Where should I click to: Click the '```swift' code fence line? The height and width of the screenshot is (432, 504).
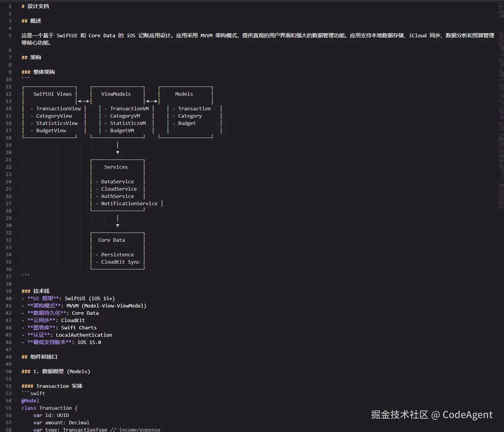(x=33, y=393)
